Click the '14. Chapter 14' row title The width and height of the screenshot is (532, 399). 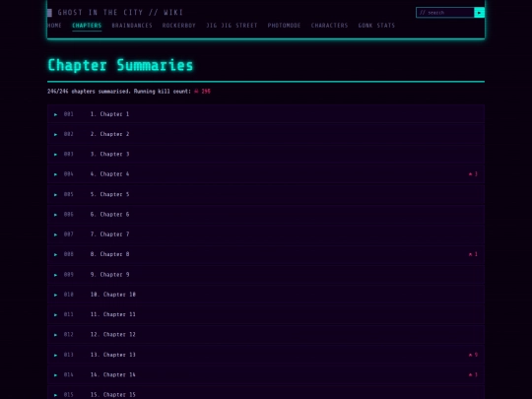(x=113, y=374)
